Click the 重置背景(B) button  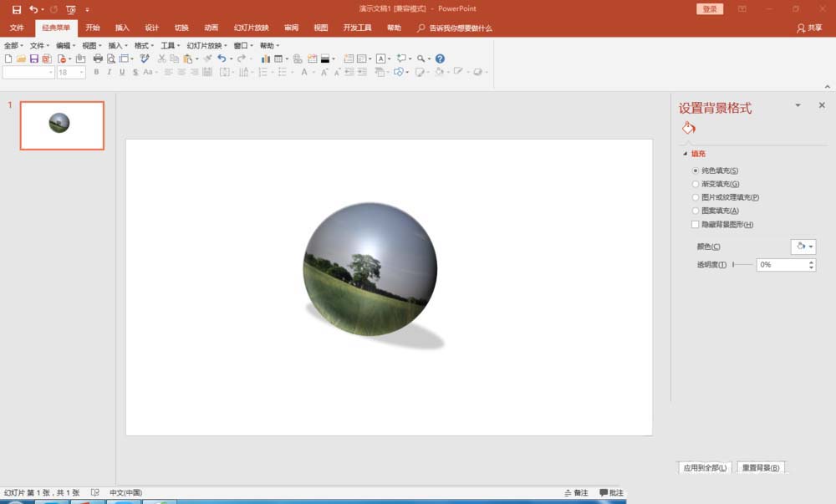click(760, 468)
